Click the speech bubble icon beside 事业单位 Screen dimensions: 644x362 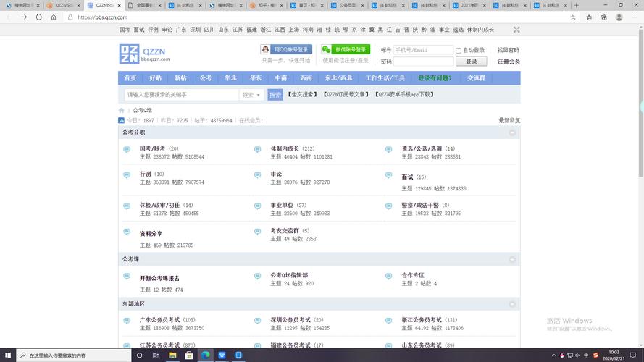[x=257, y=206]
